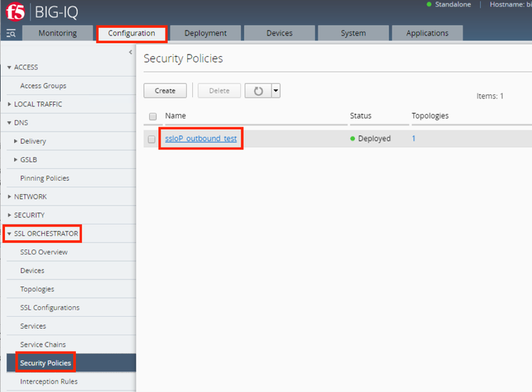532x392 pixels.
Task: Collapse the left navigation panel chevron
Action: 131,52
